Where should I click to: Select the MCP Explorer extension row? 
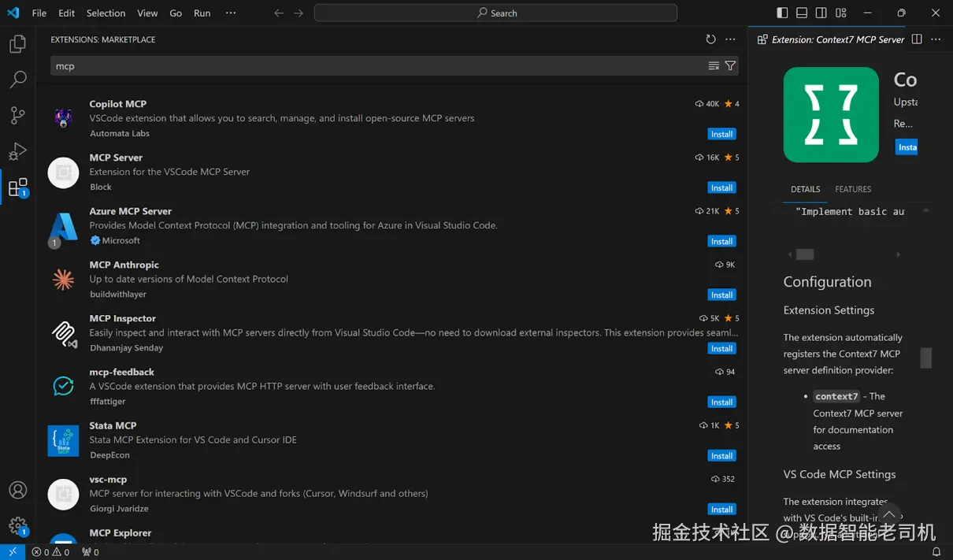coord(392,536)
